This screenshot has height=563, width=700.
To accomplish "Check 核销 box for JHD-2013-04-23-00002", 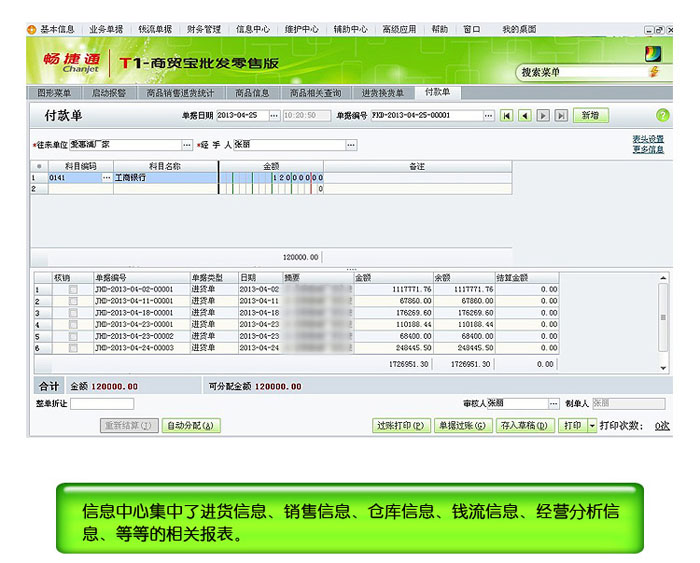I will (x=73, y=336).
